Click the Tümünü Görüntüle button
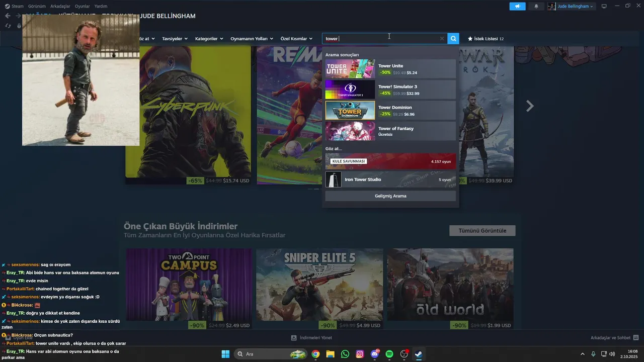 [482, 231]
